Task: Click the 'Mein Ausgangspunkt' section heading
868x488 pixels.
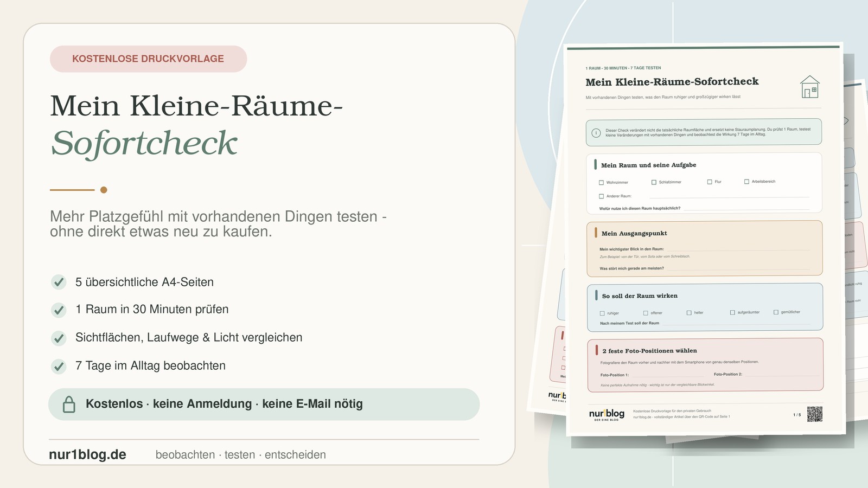Action: point(634,233)
